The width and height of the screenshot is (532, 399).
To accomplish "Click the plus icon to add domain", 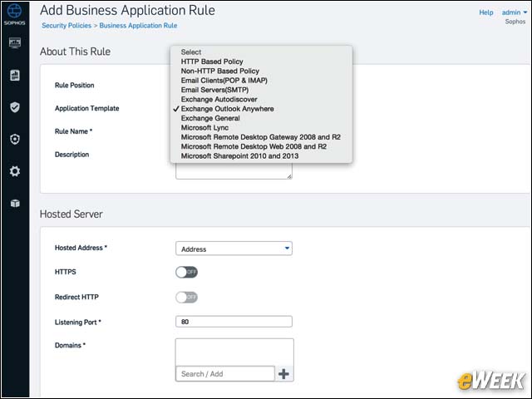I will pos(283,374).
